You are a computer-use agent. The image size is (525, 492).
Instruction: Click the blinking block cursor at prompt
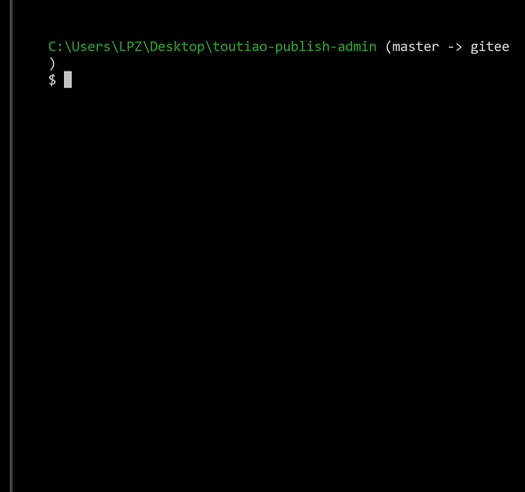point(68,80)
